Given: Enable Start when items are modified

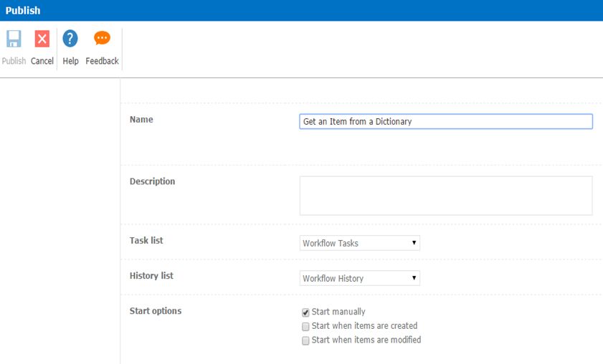Looking at the screenshot, I should coord(305,340).
